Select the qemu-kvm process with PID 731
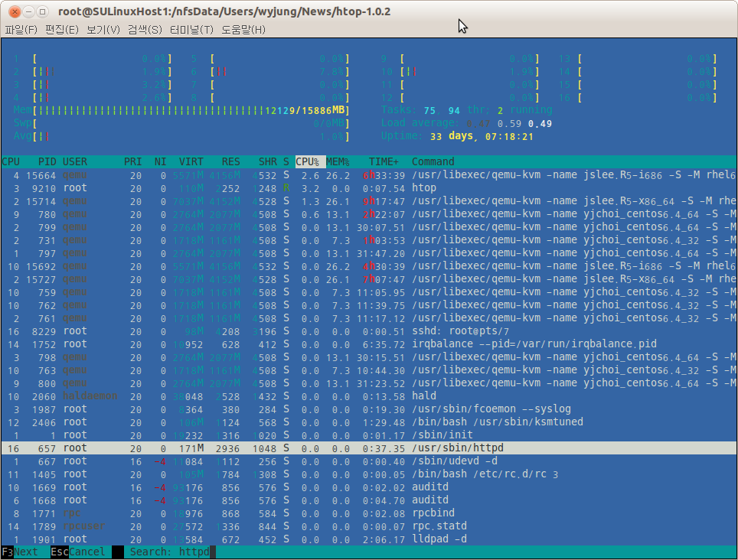 tap(369, 240)
